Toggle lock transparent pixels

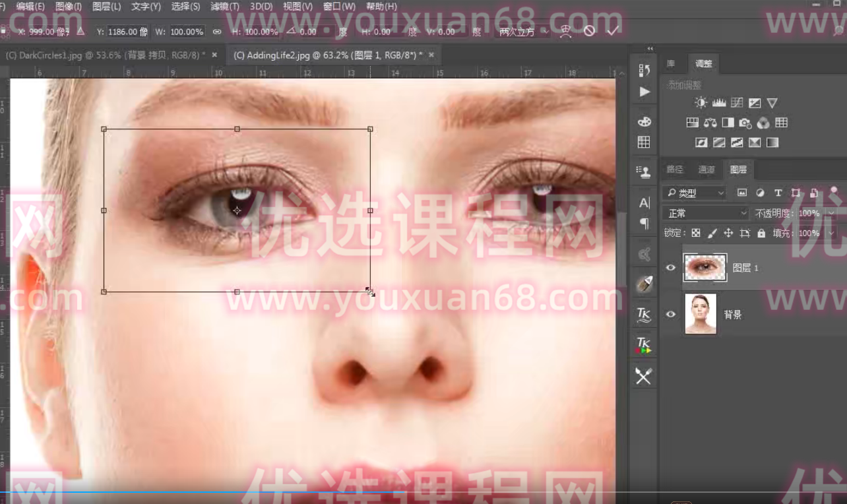pos(695,233)
